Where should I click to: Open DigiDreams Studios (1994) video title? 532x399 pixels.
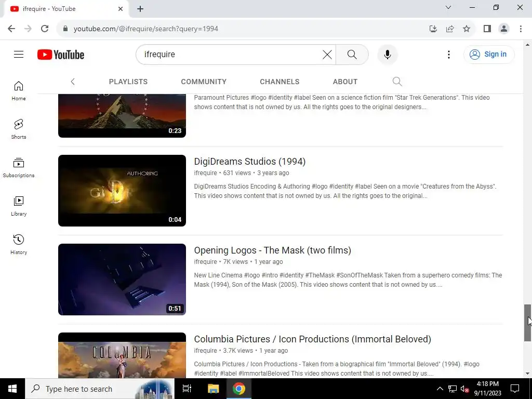[250, 161]
